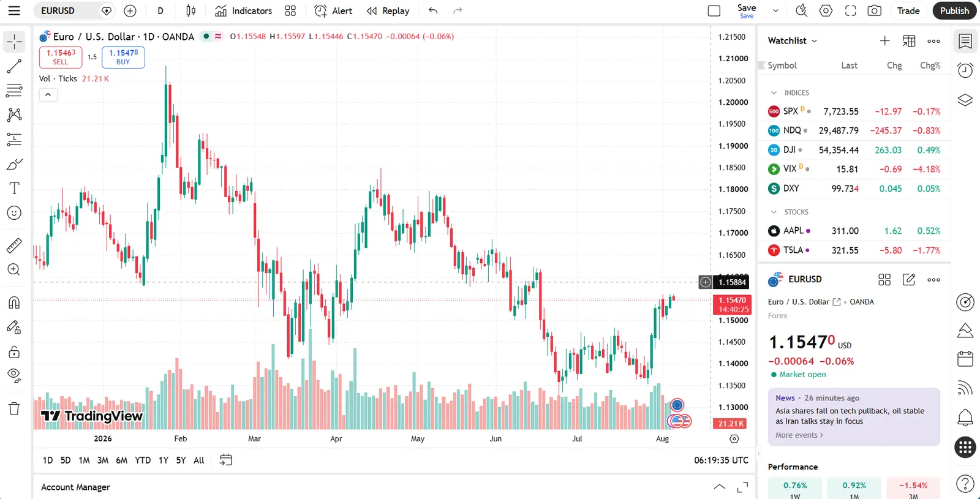The height and width of the screenshot is (499, 980).
Task: Click the Publish button
Action: 954,10
